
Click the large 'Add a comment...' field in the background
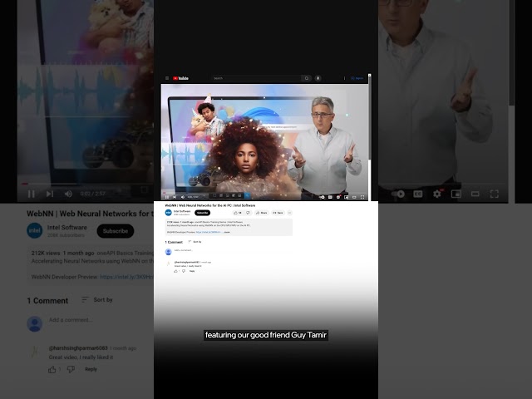71,319
